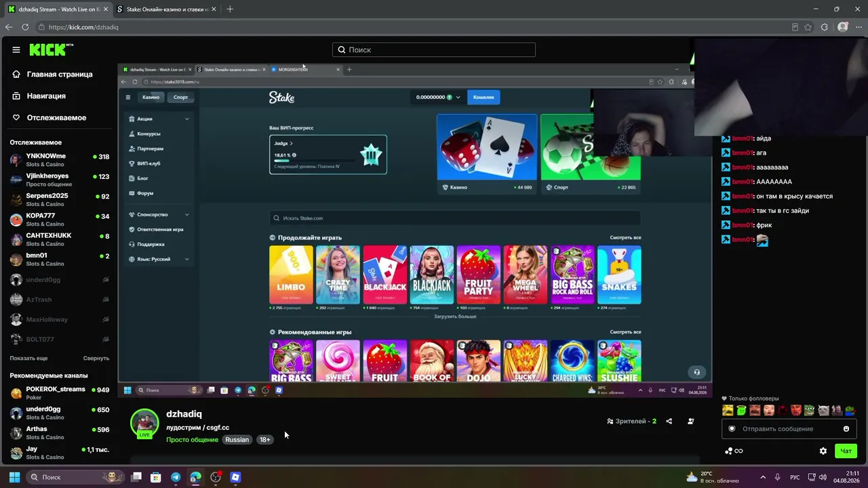
Task: Click the Stake logo inside the stream
Action: tap(281, 97)
